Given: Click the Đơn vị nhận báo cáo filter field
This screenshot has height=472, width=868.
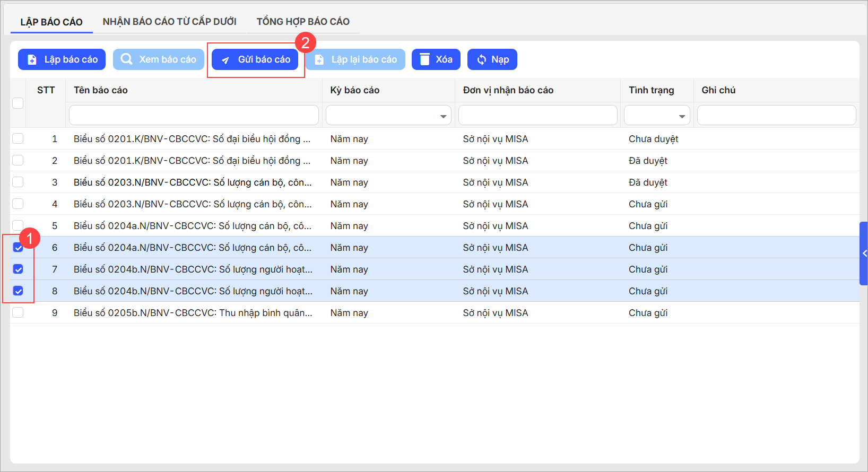Looking at the screenshot, I should [x=537, y=115].
